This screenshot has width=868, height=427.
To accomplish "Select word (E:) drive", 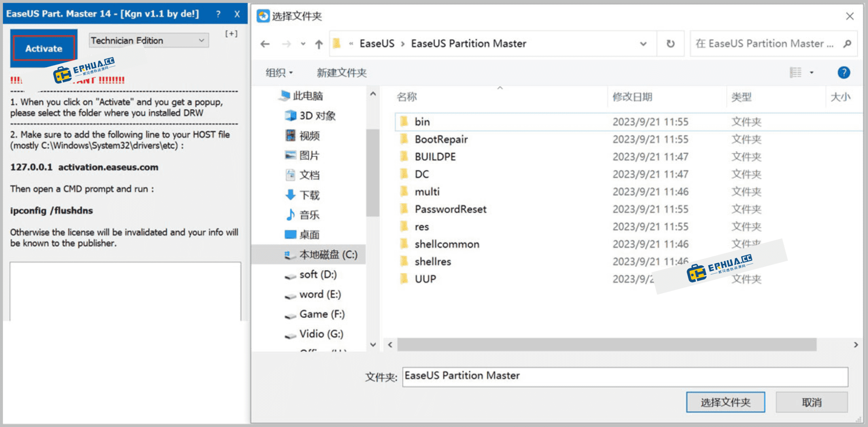I will pos(313,294).
